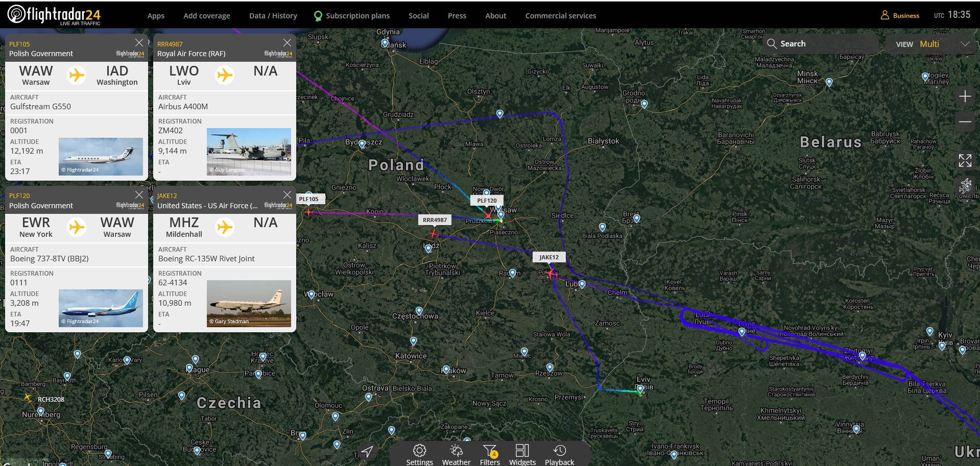Screen dimensions: 980x466
Task: Open the Playback tool
Action: 559,454
